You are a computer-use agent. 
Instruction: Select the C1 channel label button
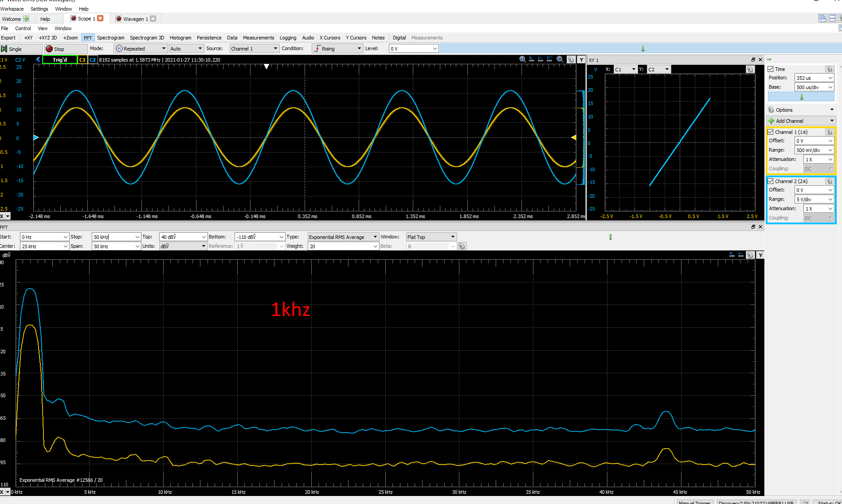[82, 59]
